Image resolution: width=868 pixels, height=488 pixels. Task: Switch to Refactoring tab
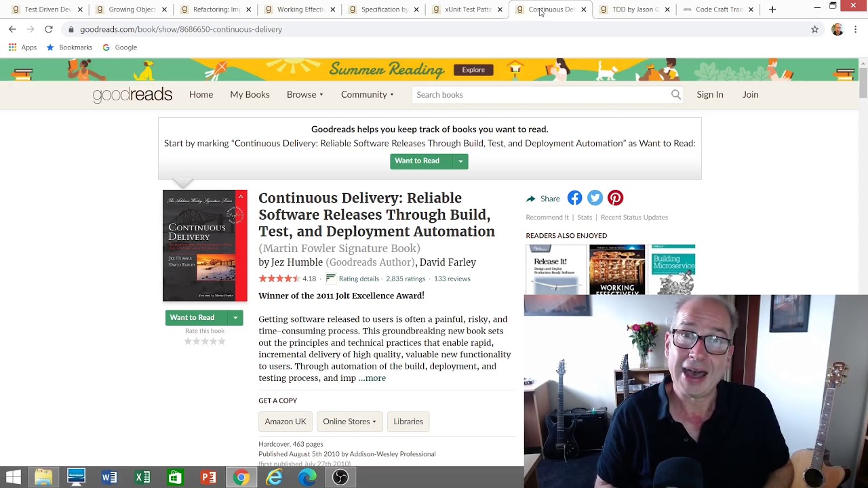coord(216,9)
